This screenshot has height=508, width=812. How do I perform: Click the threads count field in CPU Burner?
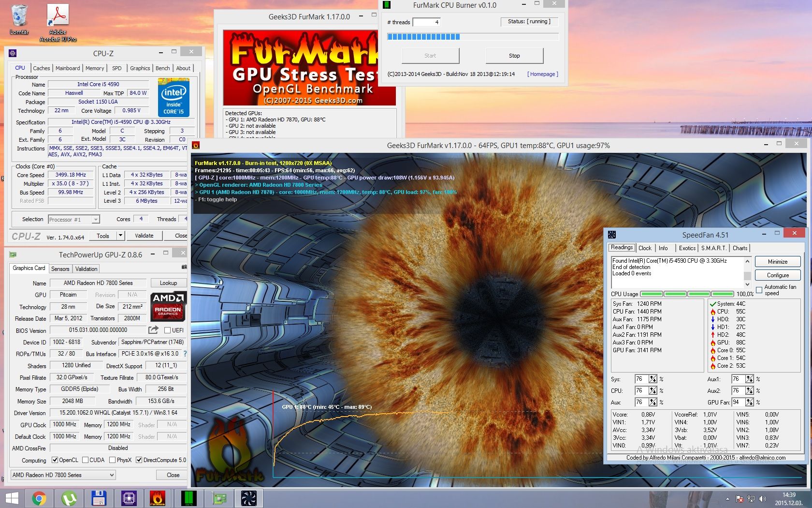427,22
